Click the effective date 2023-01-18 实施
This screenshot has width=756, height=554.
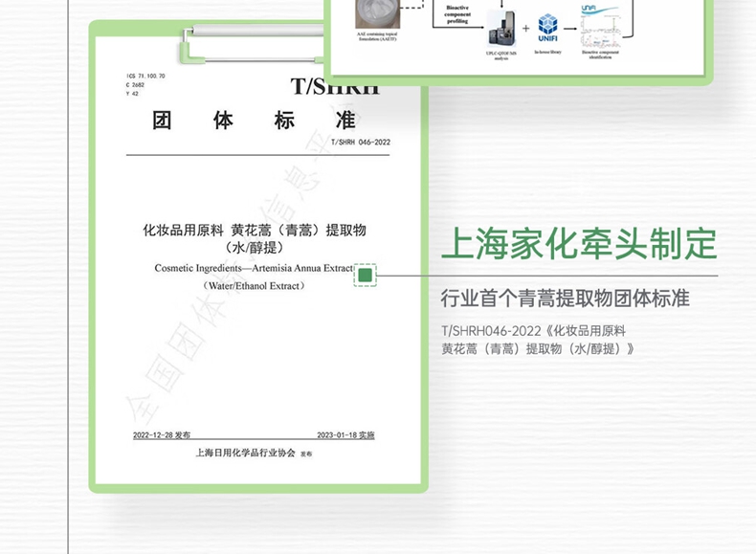[345, 435]
